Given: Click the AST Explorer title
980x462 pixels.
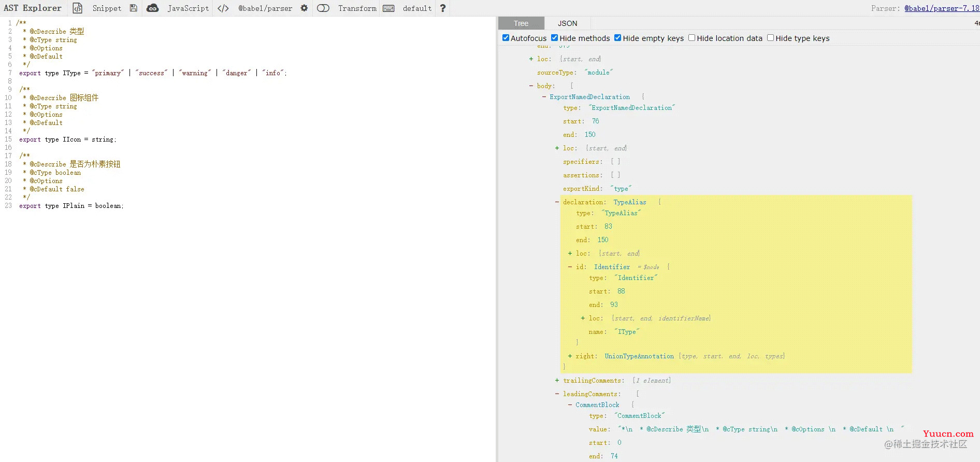Looking at the screenshot, I should point(33,8).
